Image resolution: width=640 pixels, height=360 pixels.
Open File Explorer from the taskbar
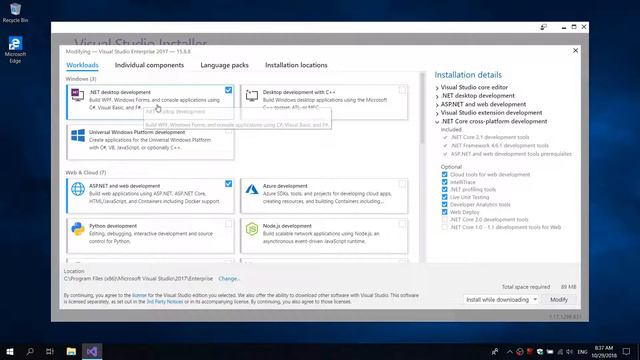[x=71, y=351]
